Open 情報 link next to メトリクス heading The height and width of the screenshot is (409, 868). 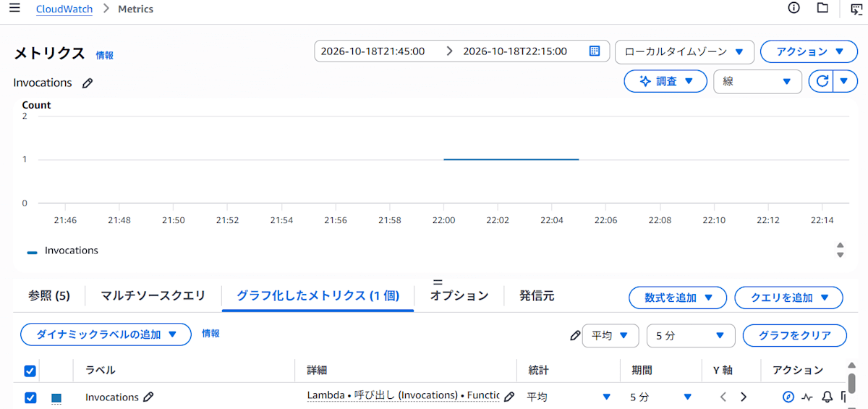point(105,55)
